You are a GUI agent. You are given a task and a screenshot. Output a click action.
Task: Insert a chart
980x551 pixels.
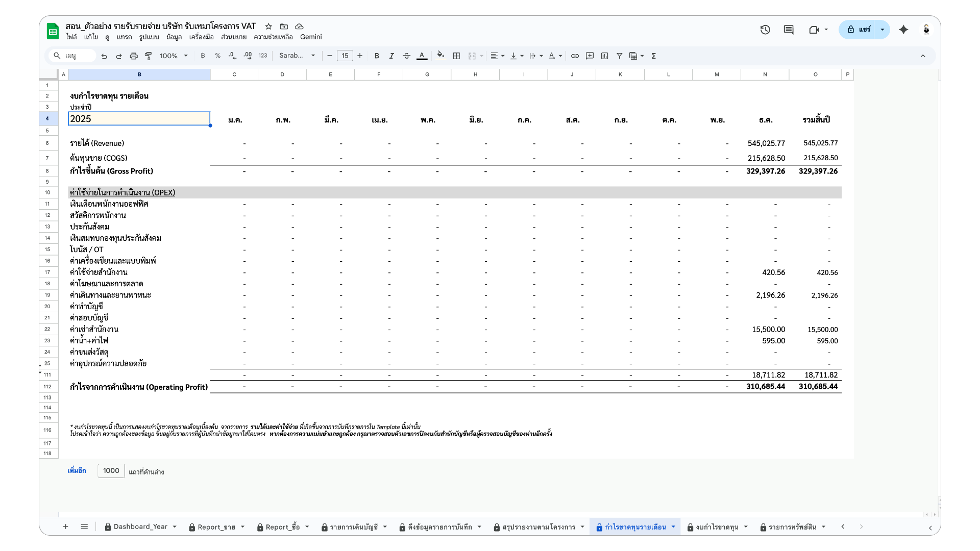point(605,56)
